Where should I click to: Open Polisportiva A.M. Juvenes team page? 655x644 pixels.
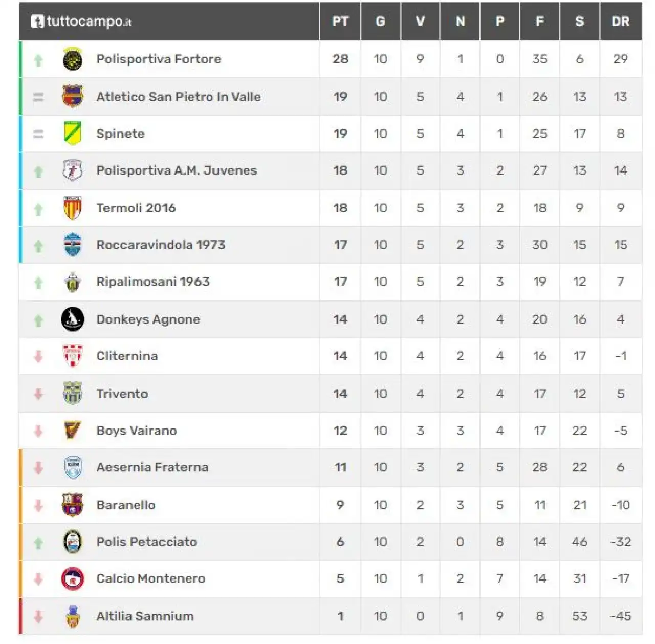(177, 170)
